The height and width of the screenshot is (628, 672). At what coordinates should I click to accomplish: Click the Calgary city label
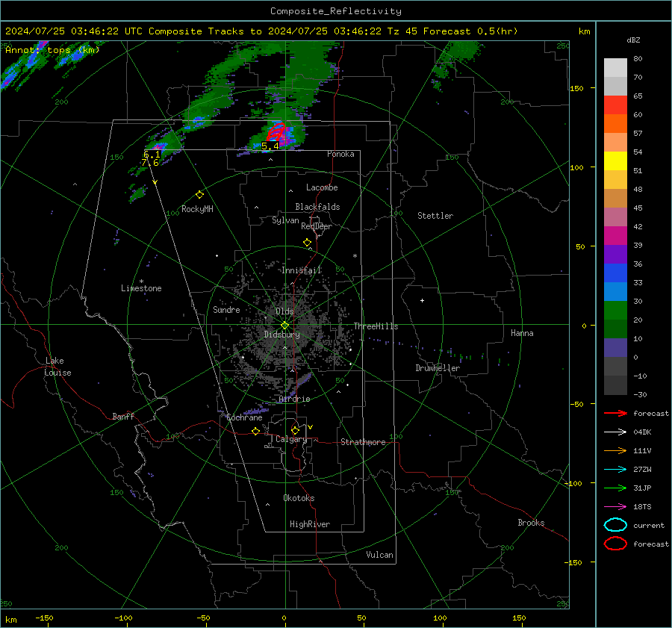pyautogui.click(x=291, y=439)
